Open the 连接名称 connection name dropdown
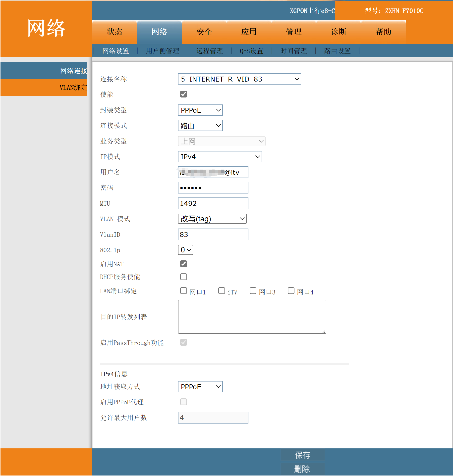This screenshot has width=454, height=476. 239,79
